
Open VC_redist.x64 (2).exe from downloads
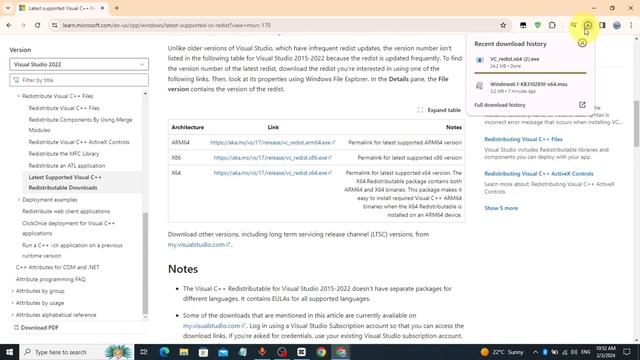[x=530, y=62]
